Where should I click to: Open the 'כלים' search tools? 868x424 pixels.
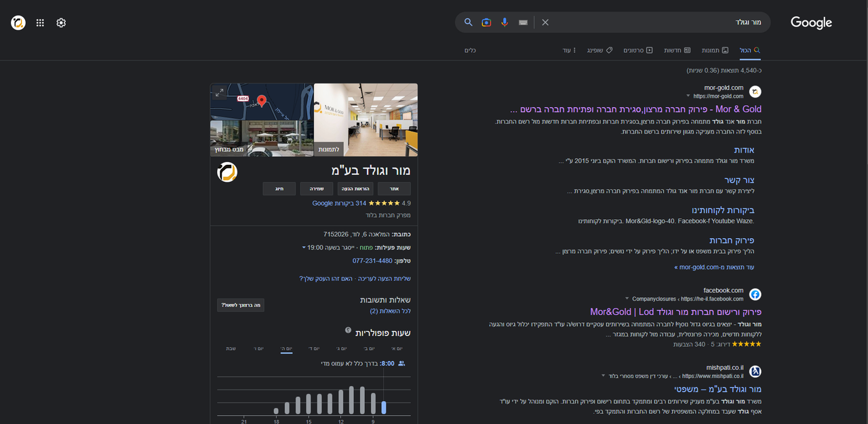pos(470,50)
